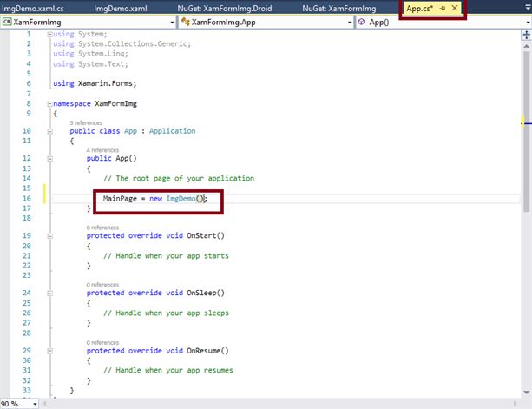
Task: Click the 4 references CodeLens link
Action: [x=102, y=150]
